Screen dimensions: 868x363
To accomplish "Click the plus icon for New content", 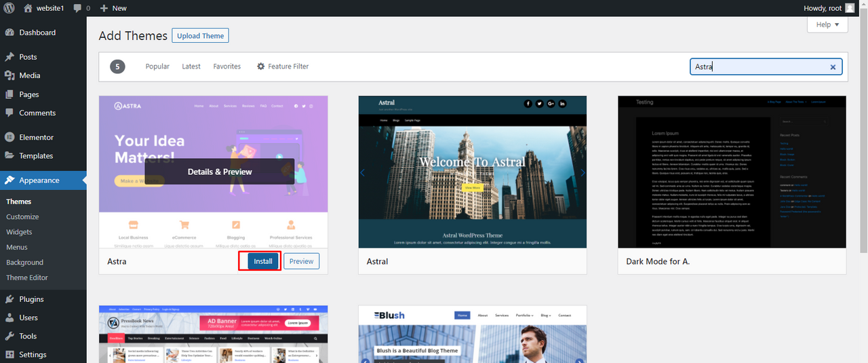I will [x=104, y=8].
